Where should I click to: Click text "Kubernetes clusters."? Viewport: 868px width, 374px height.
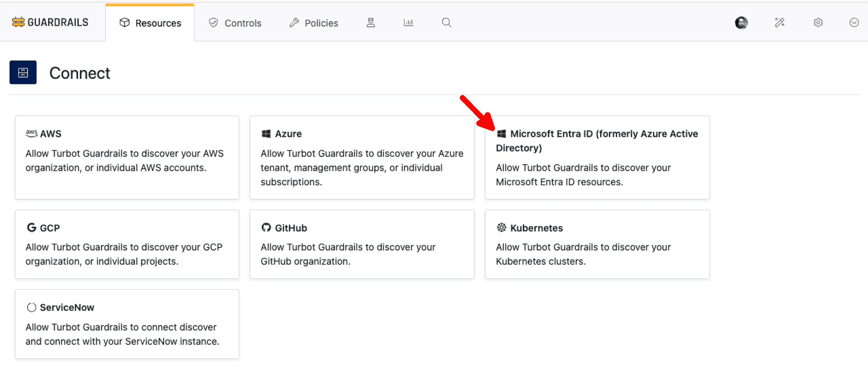coord(541,262)
